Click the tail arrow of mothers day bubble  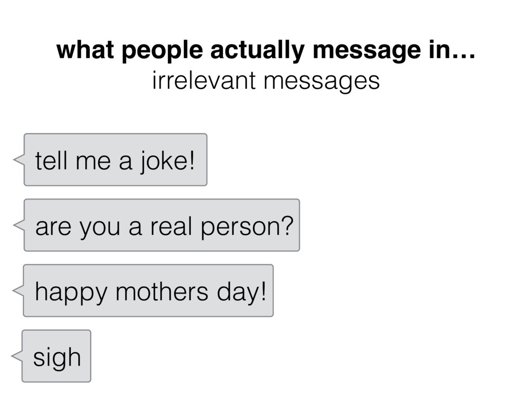click(18, 290)
